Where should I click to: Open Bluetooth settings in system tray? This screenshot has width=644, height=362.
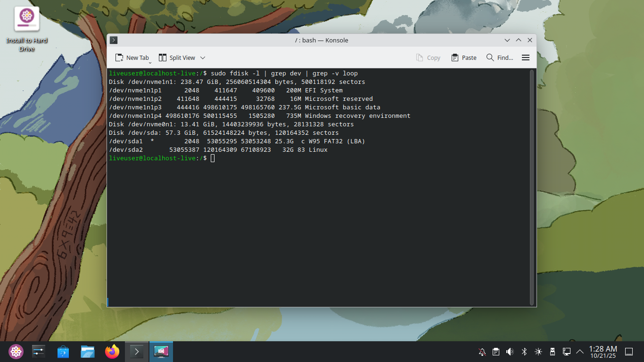click(524, 352)
